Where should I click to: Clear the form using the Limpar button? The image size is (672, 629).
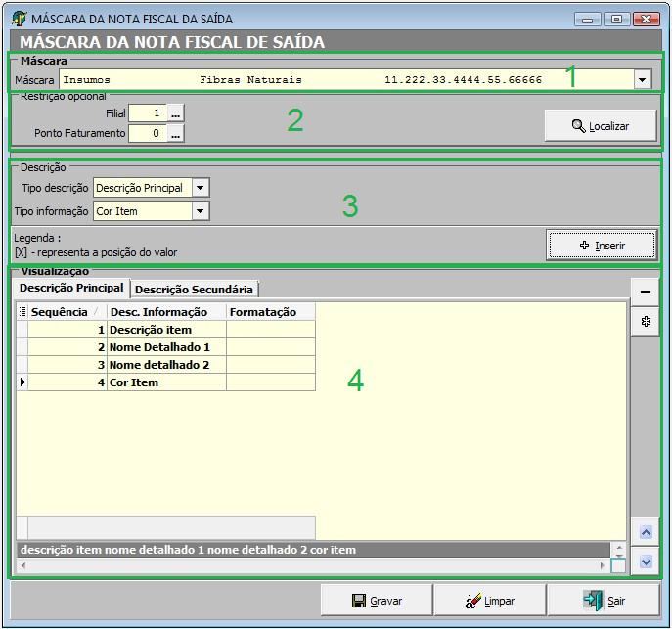[x=489, y=601]
